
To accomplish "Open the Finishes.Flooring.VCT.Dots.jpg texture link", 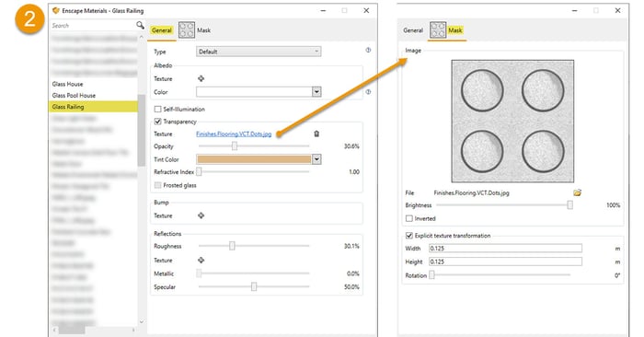I will point(234,134).
